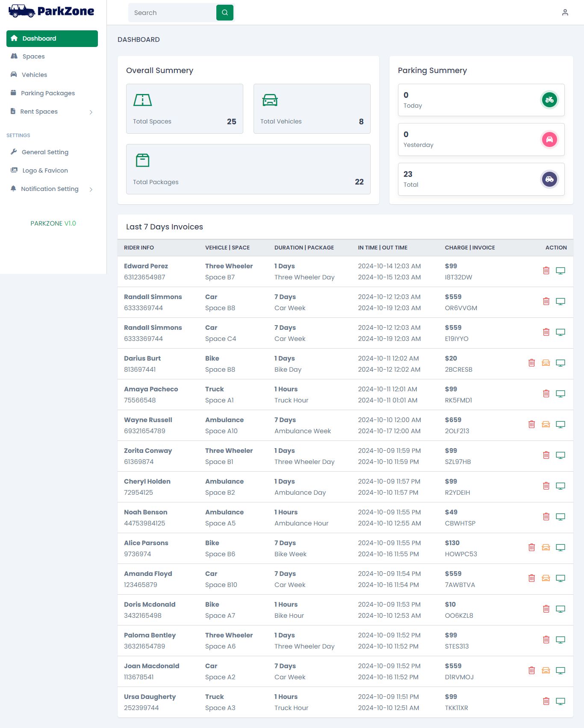Click orange car icon for Amanda Floyd
The width and height of the screenshot is (584, 728).
[x=546, y=578]
